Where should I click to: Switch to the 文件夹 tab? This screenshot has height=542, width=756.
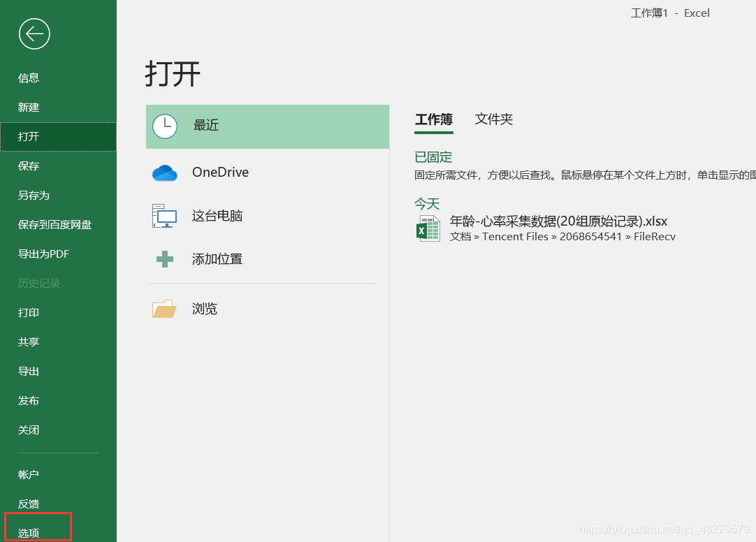[x=494, y=119]
